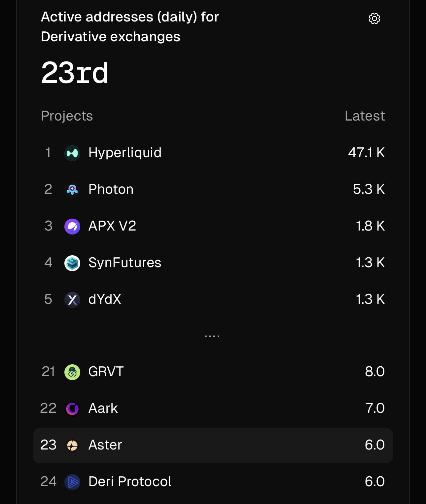The image size is (426, 504).
Task: Click the 23rd rank heading
Action: pos(75,73)
